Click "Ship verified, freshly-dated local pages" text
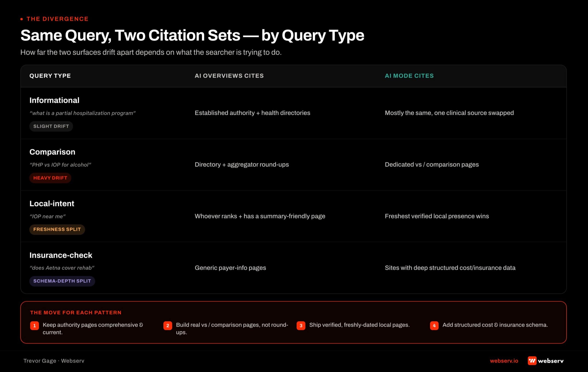This screenshot has height=372, width=588. tap(359, 325)
